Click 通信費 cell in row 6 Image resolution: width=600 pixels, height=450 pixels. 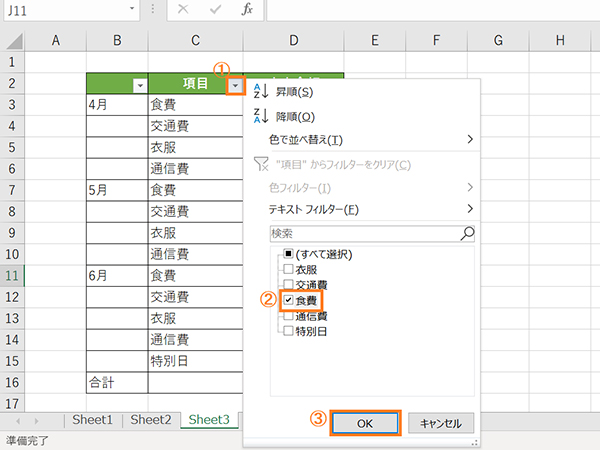196,169
